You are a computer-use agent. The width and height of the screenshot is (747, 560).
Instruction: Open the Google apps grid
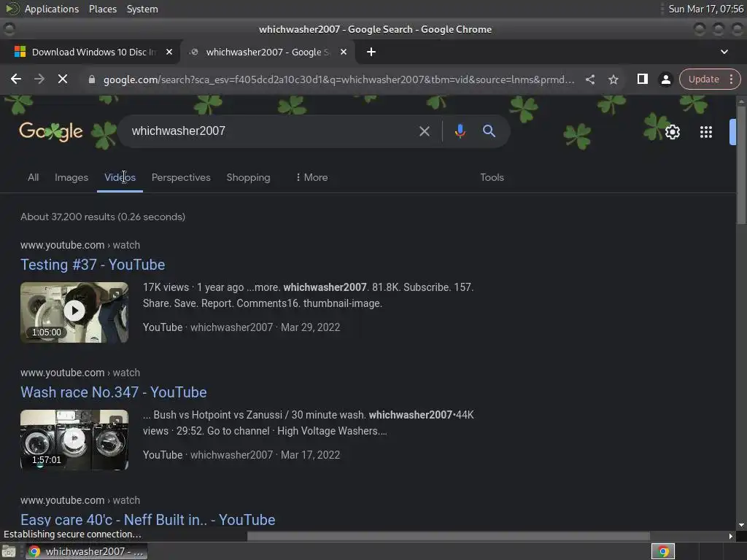tap(706, 132)
